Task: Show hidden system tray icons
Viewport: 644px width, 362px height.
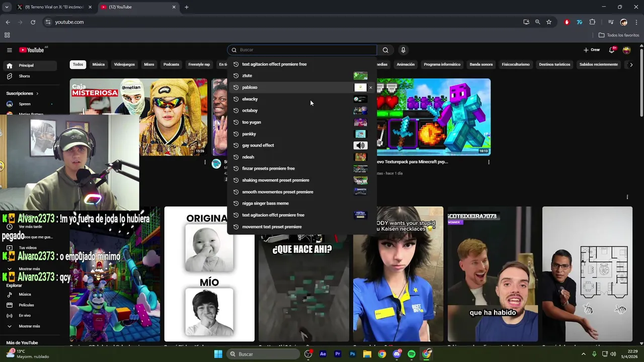Action: [584, 354]
